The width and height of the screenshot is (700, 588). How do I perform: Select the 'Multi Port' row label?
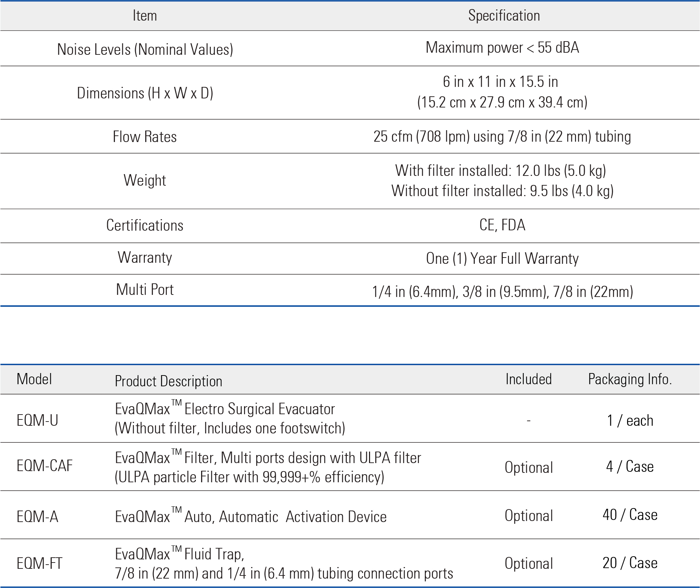pos(145,290)
